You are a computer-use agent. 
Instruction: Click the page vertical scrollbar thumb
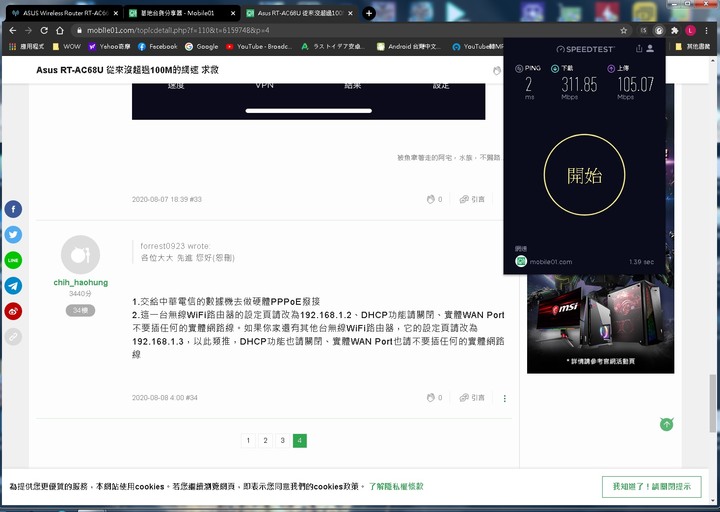click(712, 403)
